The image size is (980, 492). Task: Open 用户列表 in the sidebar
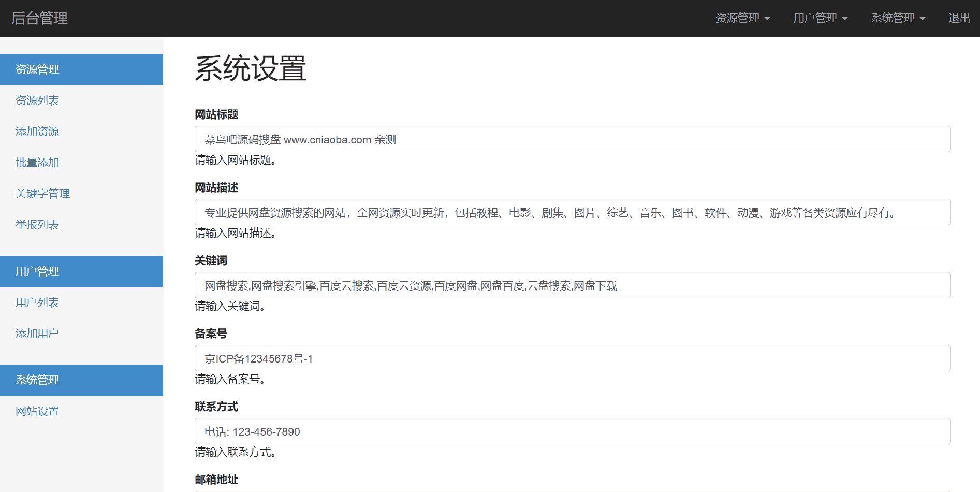(37, 302)
